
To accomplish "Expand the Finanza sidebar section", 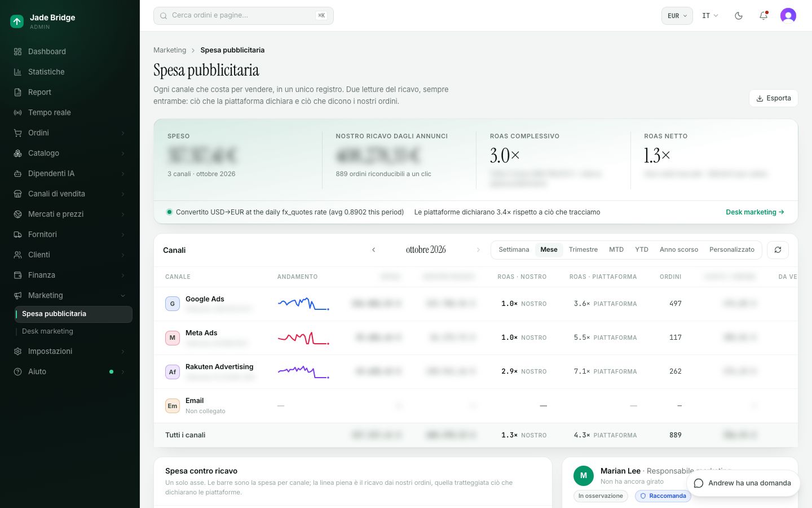I will coord(70,275).
